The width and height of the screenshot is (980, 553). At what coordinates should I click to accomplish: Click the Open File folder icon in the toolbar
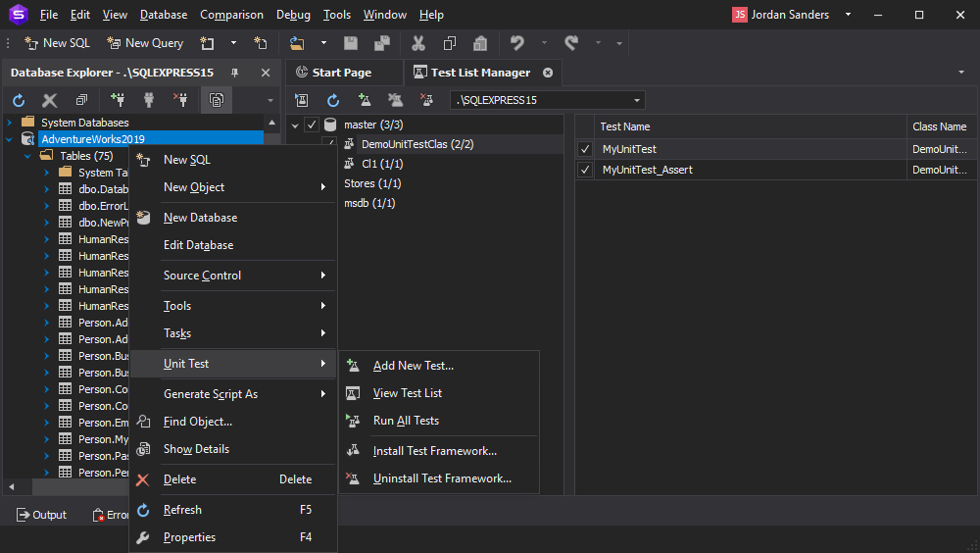pyautogui.click(x=297, y=43)
